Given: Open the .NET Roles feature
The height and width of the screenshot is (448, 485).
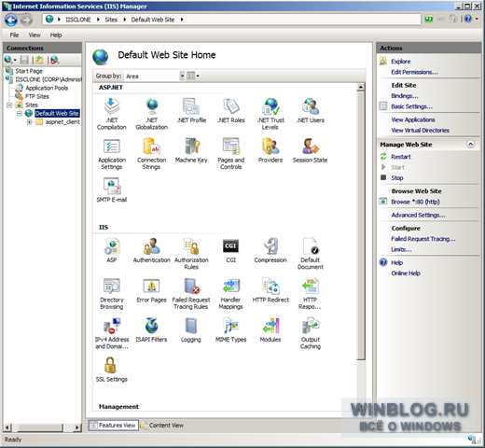Looking at the screenshot, I should 231,110.
